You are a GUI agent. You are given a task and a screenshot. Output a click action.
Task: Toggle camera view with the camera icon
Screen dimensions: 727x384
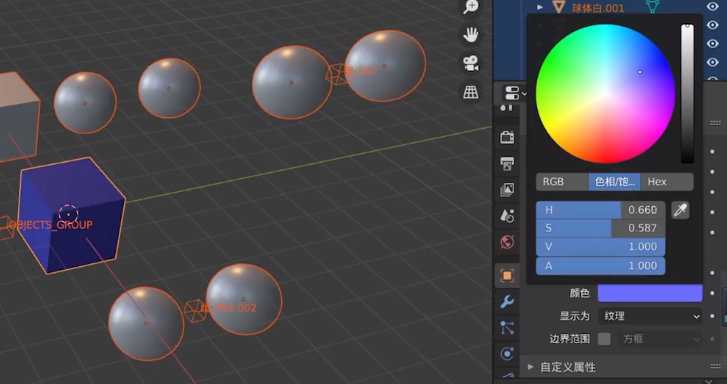point(471,64)
